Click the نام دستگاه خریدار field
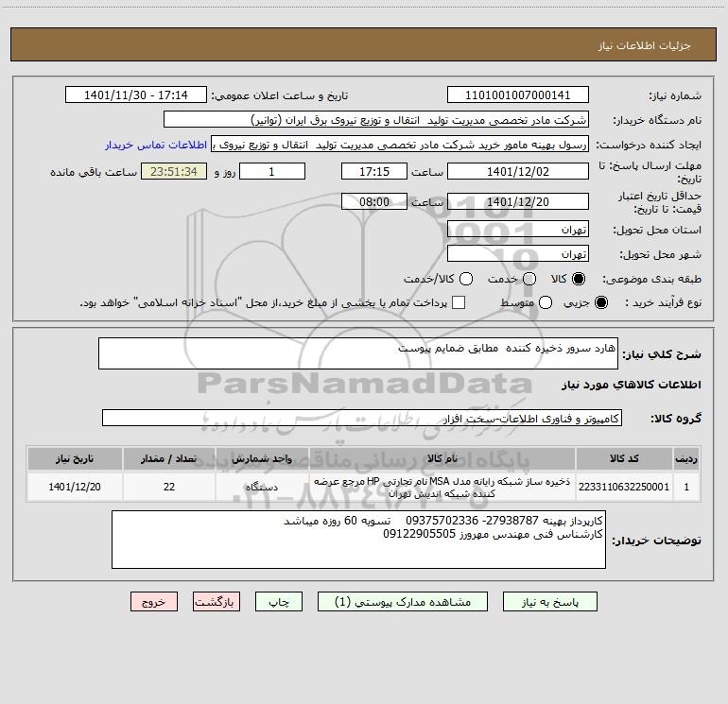 (376, 120)
